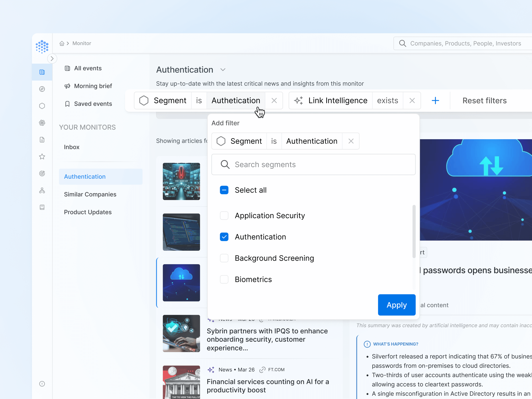Open the laptop code article thumbnail

[x=181, y=232]
